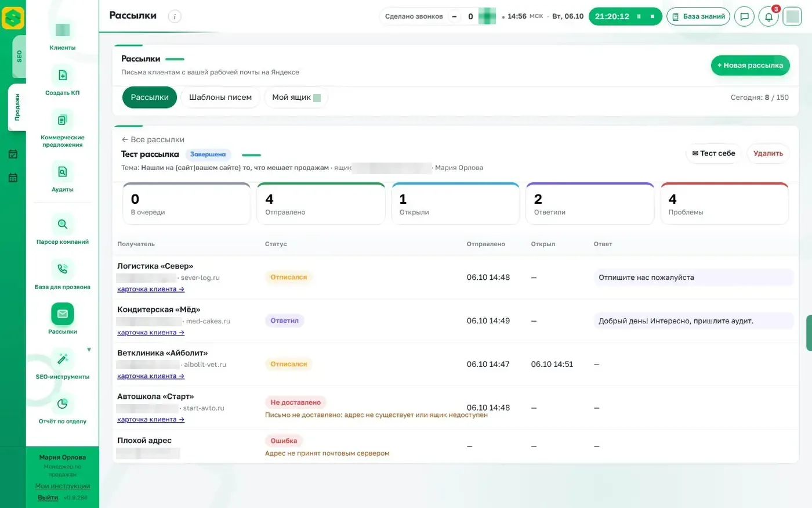This screenshot has height=508, width=812.
Task: Open the chat messages icon in header
Action: click(x=745, y=16)
